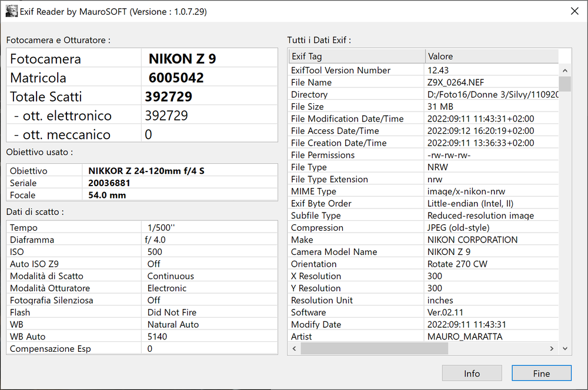Click the Modalità di Scatto value Continuous
This screenshot has width=588, height=390.
click(x=171, y=276)
